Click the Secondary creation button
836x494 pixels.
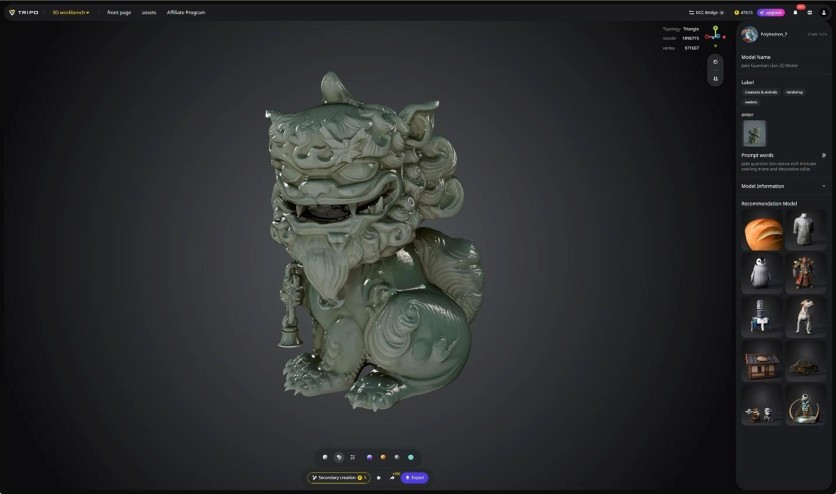click(x=338, y=478)
